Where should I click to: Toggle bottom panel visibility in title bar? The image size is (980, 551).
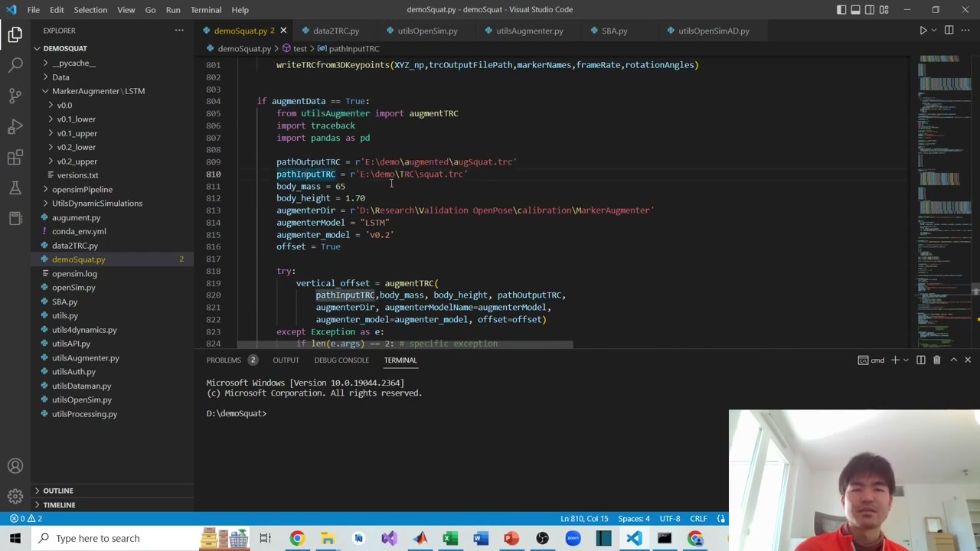[x=855, y=9]
